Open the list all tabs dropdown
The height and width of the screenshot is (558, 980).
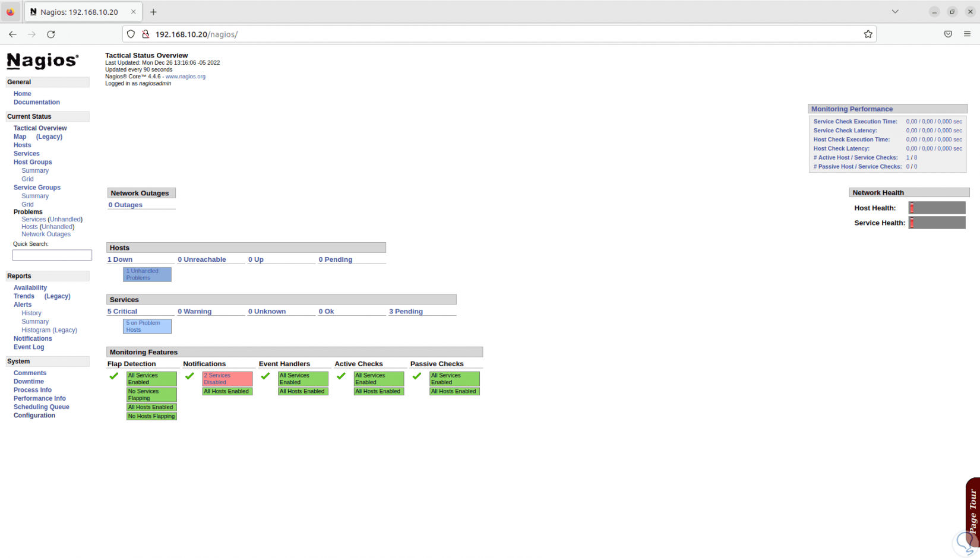tap(895, 12)
